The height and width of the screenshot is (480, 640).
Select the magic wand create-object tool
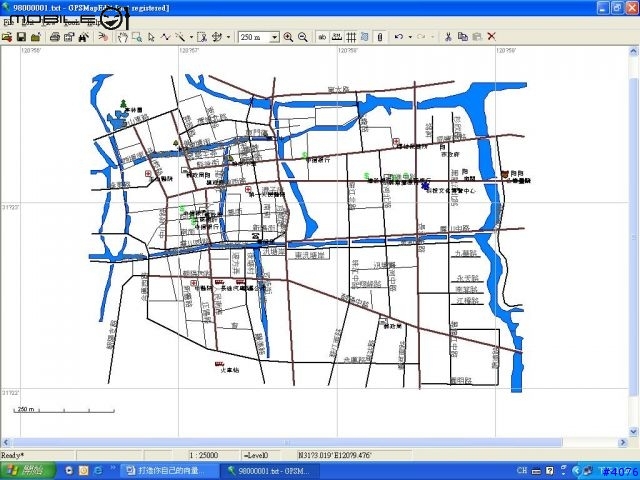click(x=180, y=37)
